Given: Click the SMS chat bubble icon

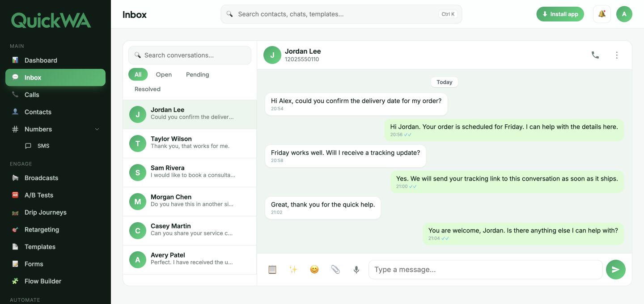Looking at the screenshot, I should (x=28, y=146).
